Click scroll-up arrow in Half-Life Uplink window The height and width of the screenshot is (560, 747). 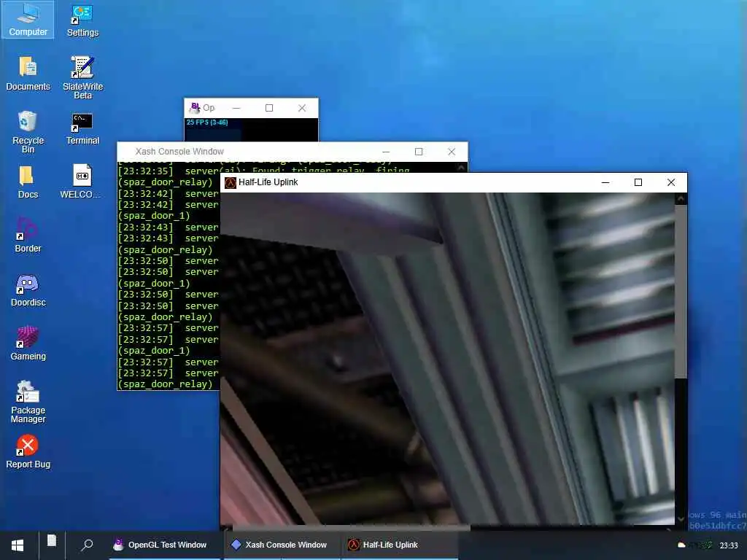[681, 198]
